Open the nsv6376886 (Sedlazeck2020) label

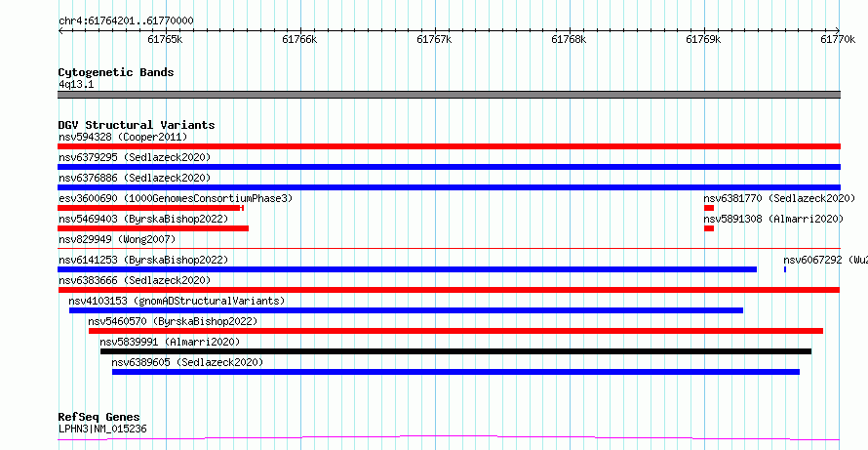[135, 178]
